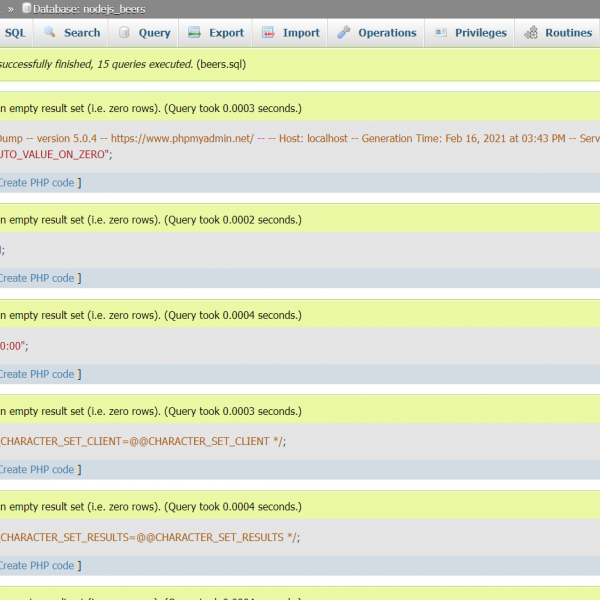The height and width of the screenshot is (600, 600).
Task: Click the wrench icon for Operations
Action: tap(344, 32)
